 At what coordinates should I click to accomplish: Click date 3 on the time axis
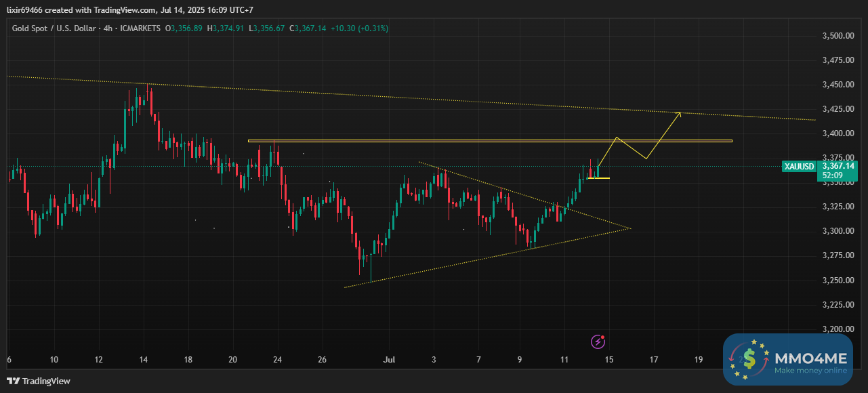pos(434,359)
